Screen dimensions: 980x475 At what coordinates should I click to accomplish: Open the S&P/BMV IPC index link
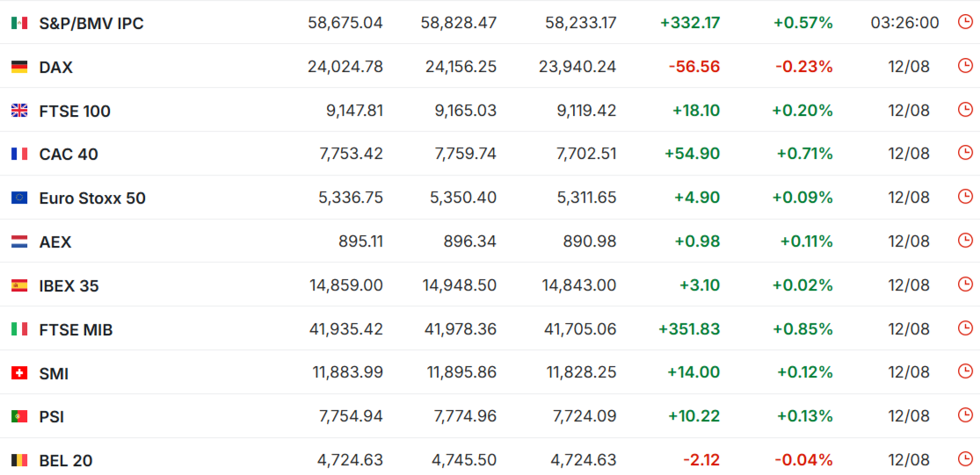[x=91, y=24]
